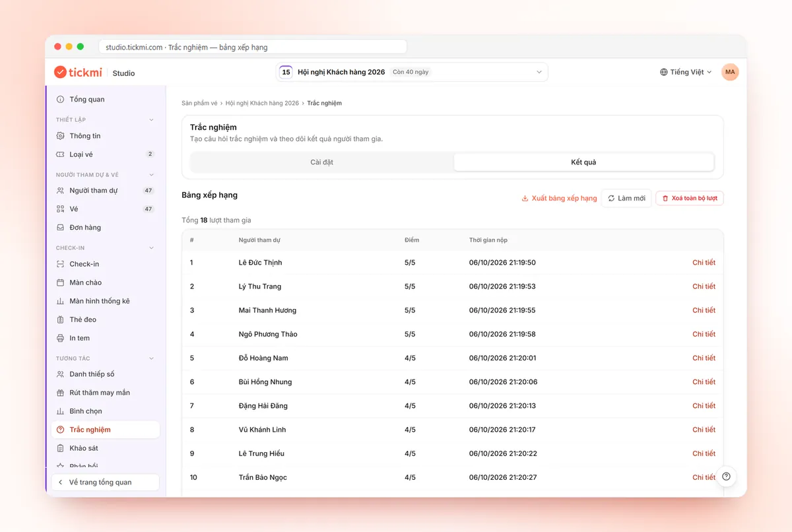Click Xuất bảng xếp hạng export link
This screenshot has width=792, height=532.
coord(559,198)
